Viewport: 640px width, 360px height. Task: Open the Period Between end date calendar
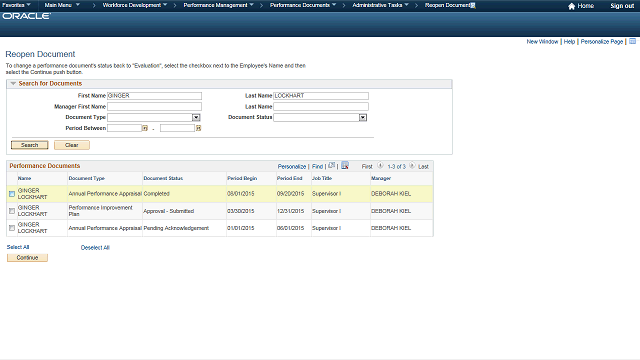coord(198,128)
